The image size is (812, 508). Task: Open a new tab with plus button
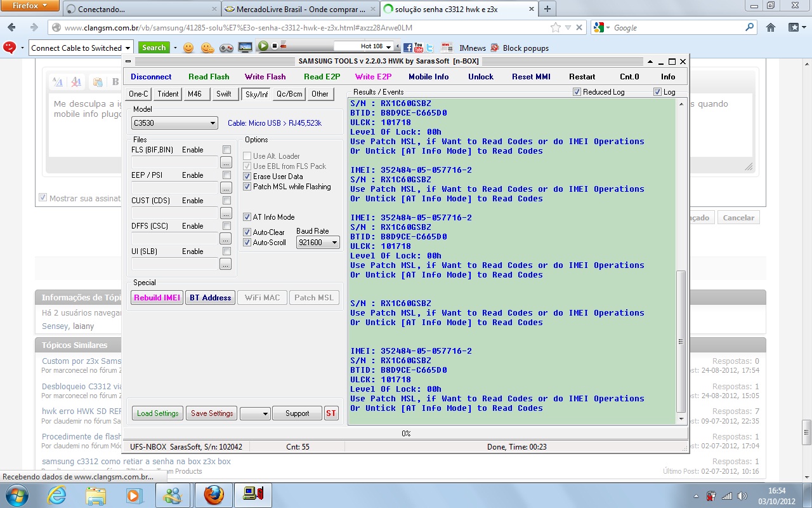[547, 9]
